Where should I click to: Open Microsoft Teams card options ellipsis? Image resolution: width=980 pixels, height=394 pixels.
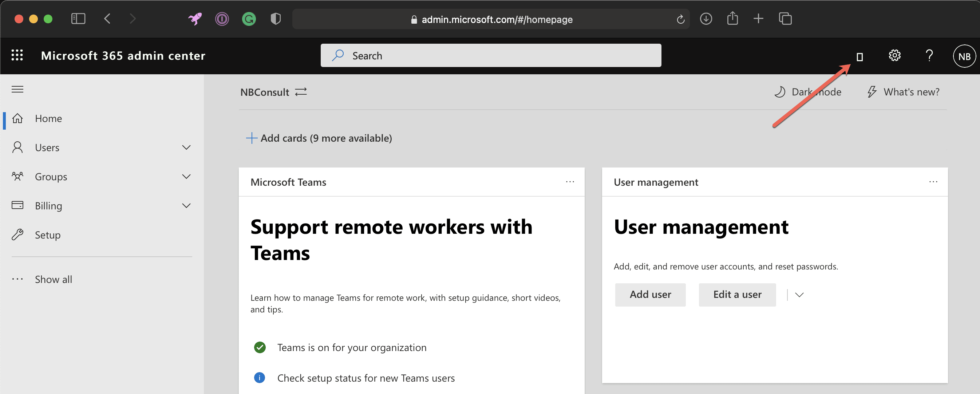(570, 182)
